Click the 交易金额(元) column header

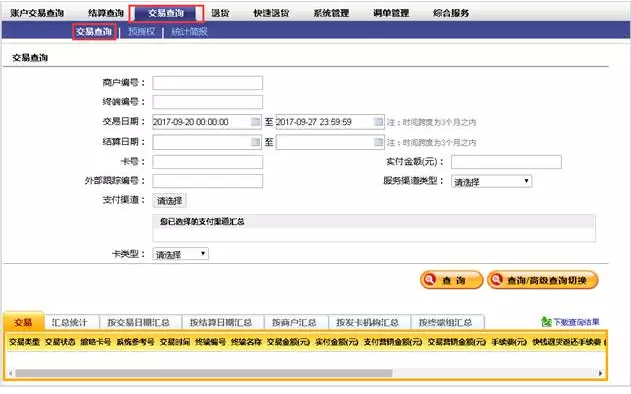point(289,342)
